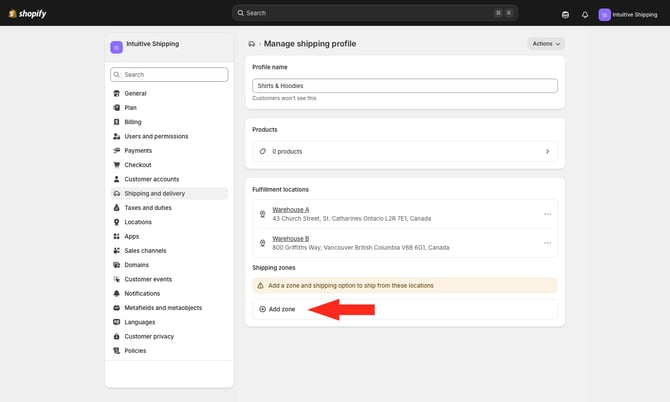Viewport: 670px width, 402px height.
Task: Click the Billing icon in sidebar
Action: pyautogui.click(x=116, y=122)
